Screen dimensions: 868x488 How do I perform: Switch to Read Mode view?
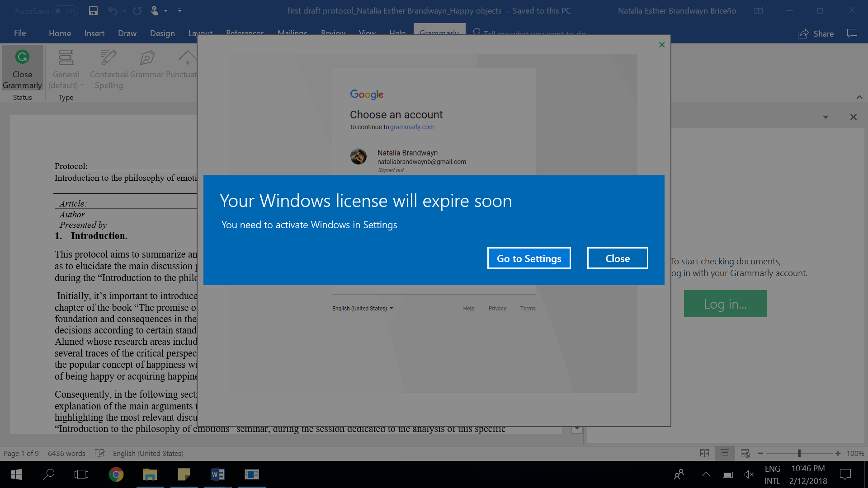pyautogui.click(x=704, y=453)
